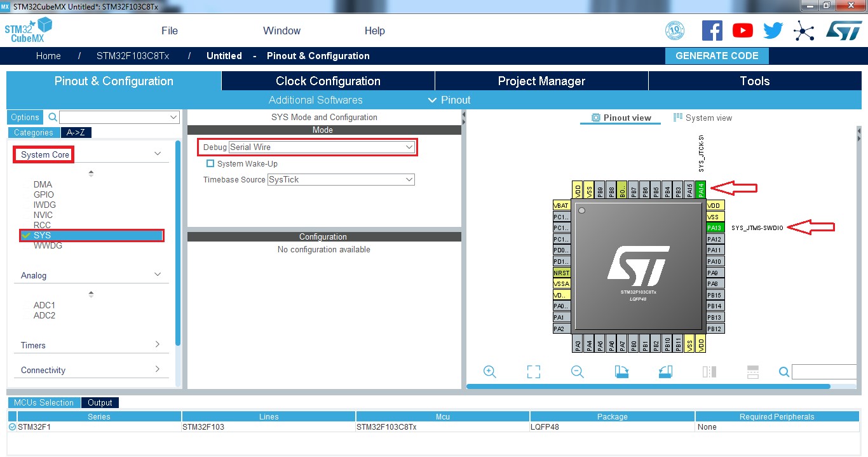
Task: Go to Home via the breadcrumb link
Action: click(48, 56)
